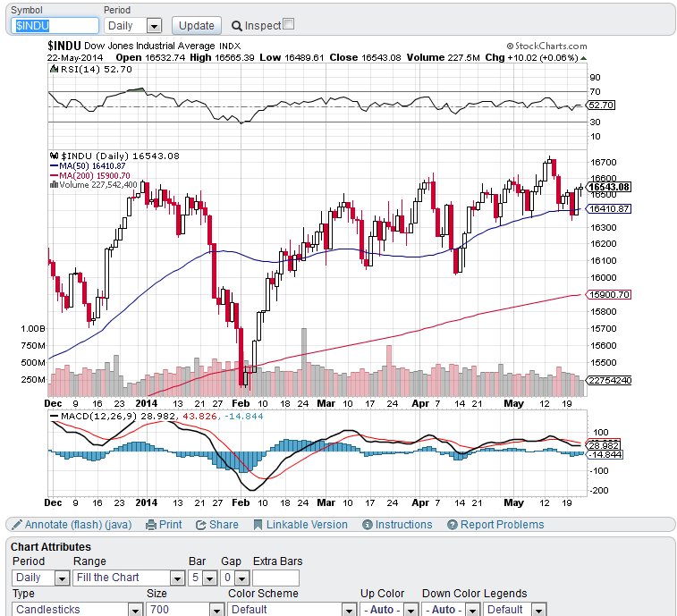The image size is (677, 616).
Task: Click the Linkable Version bookmark icon
Action: [x=258, y=525]
